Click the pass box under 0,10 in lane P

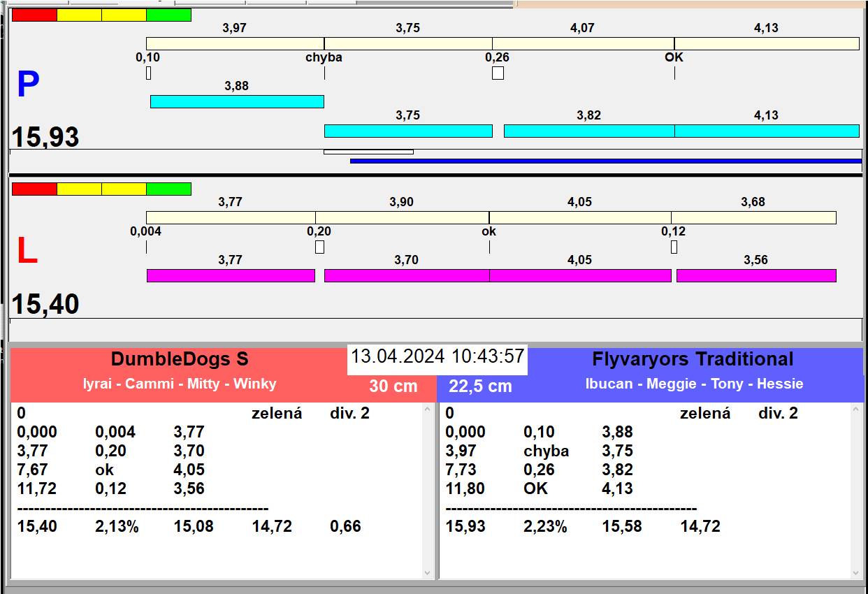pos(148,73)
